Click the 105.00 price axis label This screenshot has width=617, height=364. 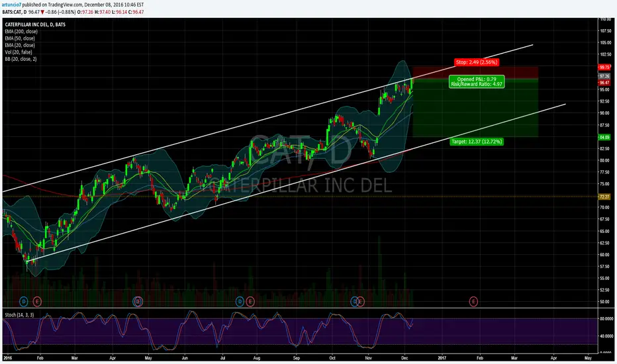pyautogui.click(x=605, y=43)
